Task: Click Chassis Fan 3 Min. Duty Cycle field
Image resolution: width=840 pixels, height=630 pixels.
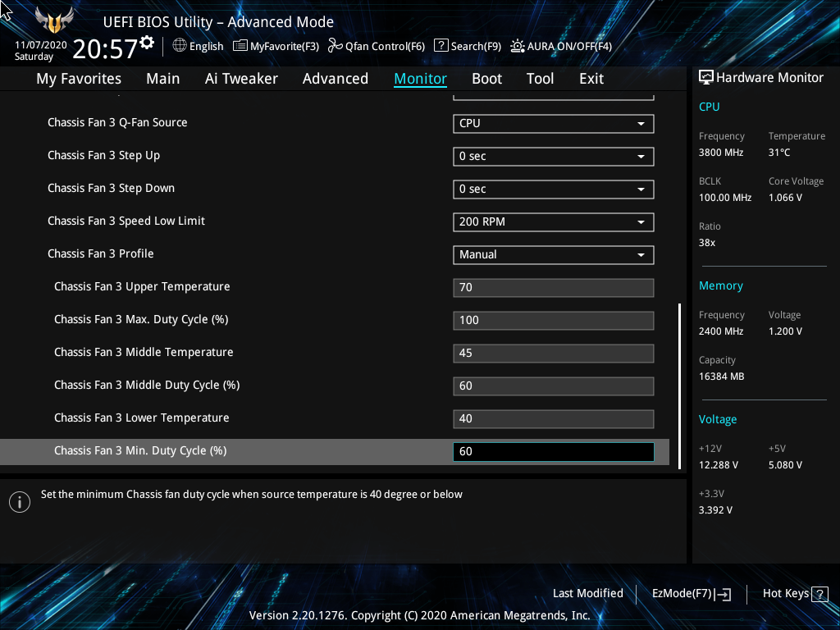Action: coord(554,452)
